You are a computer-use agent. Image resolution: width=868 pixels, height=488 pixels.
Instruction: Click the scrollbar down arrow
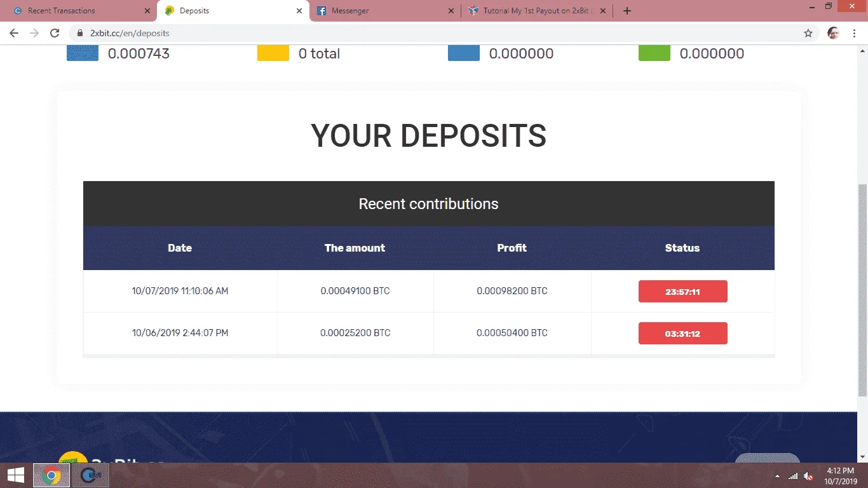[862, 457]
